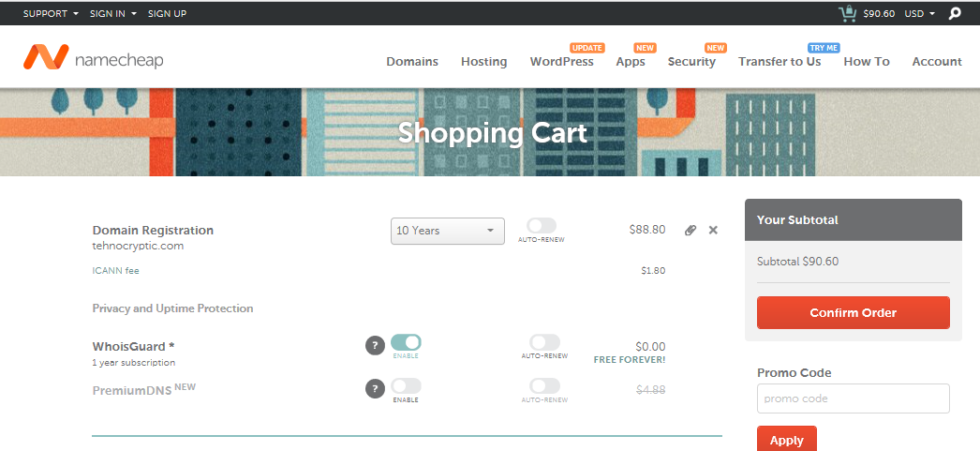
Task: Open the WordPress menu
Action: click(562, 61)
